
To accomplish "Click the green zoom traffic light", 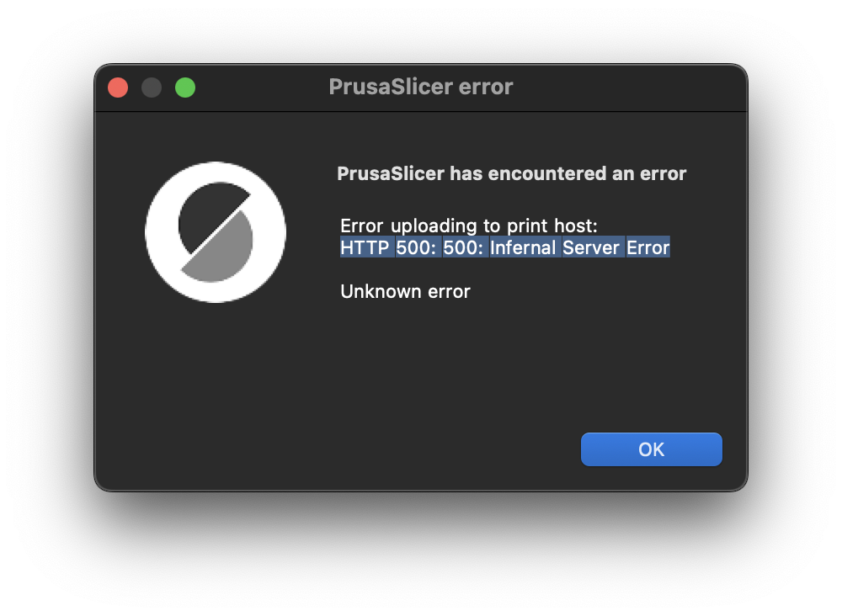I will click(x=185, y=87).
